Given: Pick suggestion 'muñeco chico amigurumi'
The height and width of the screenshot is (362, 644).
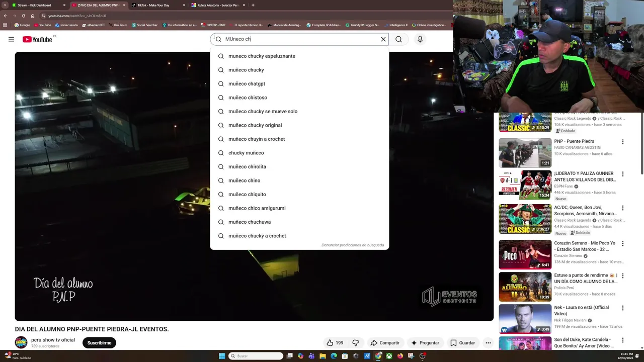Looking at the screenshot, I should pos(299,208).
